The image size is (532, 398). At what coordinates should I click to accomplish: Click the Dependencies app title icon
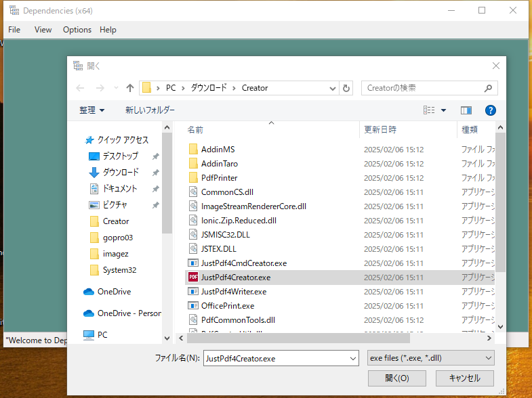(14, 11)
